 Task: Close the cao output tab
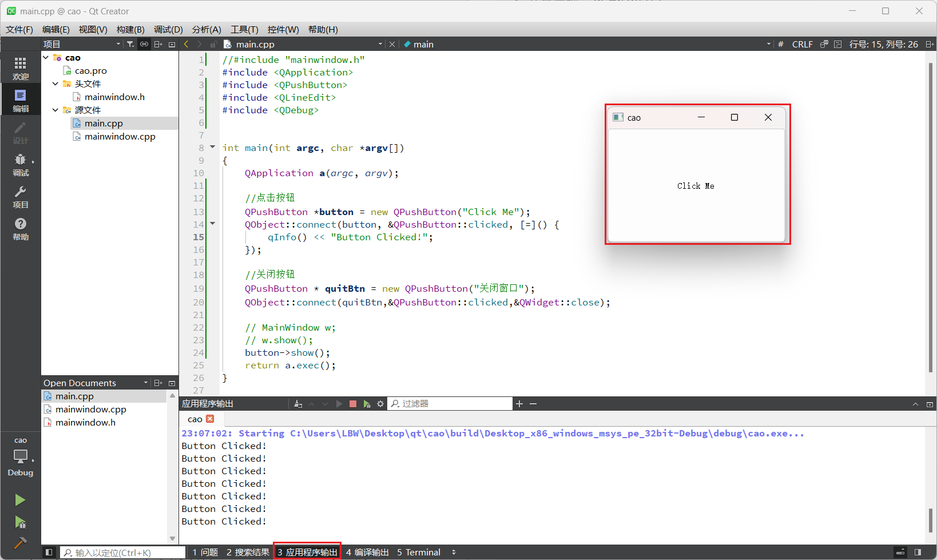click(x=210, y=419)
